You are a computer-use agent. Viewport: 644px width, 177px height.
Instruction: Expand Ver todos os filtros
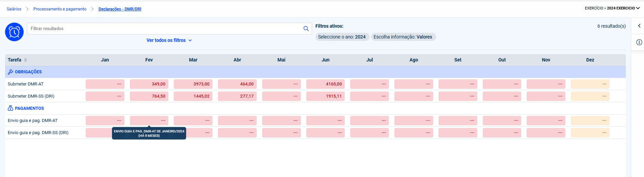tap(169, 40)
